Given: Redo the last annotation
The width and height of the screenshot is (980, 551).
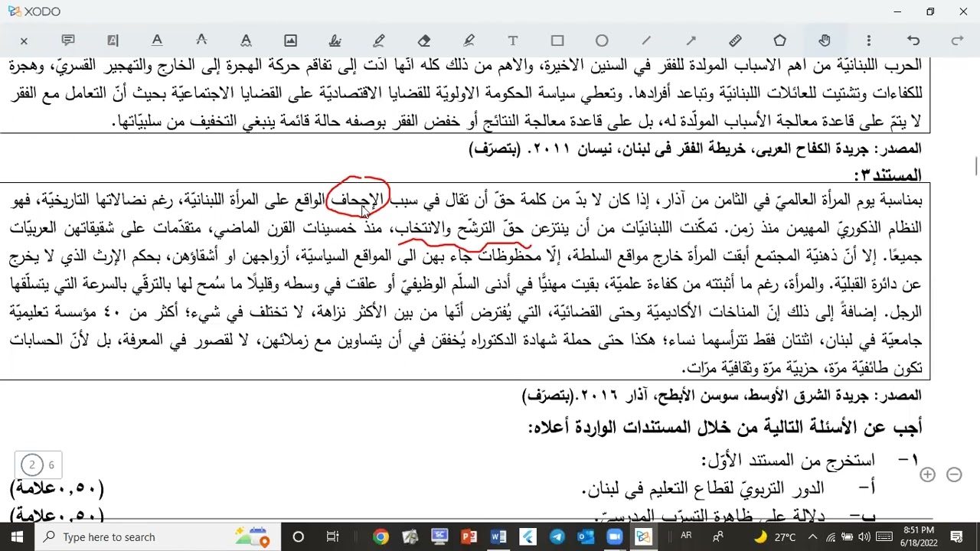Looking at the screenshot, I should [957, 41].
